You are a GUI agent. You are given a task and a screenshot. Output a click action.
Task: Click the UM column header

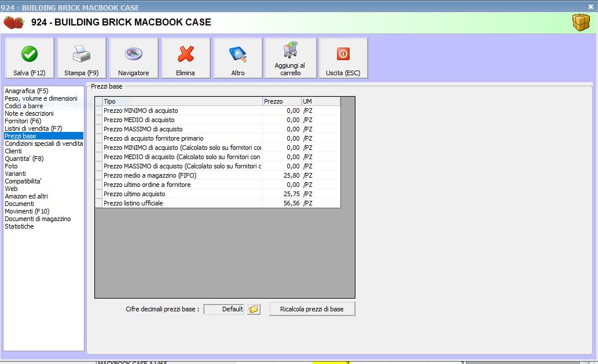(321, 101)
